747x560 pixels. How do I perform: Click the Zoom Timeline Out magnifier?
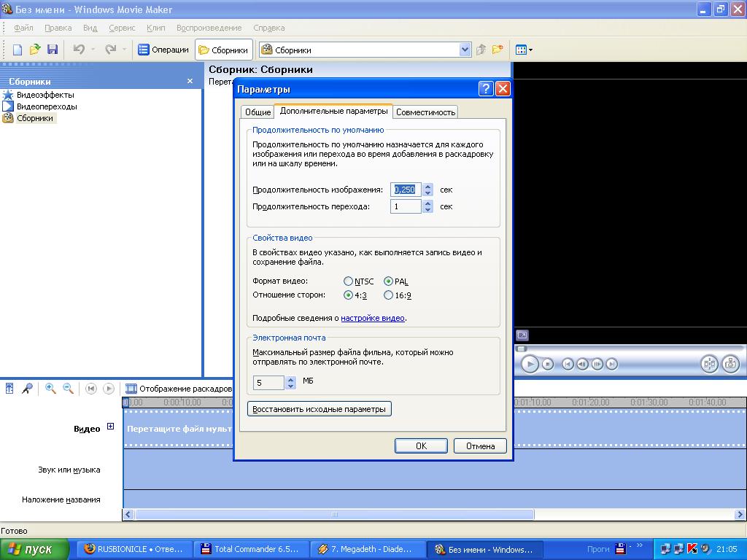click(x=68, y=388)
